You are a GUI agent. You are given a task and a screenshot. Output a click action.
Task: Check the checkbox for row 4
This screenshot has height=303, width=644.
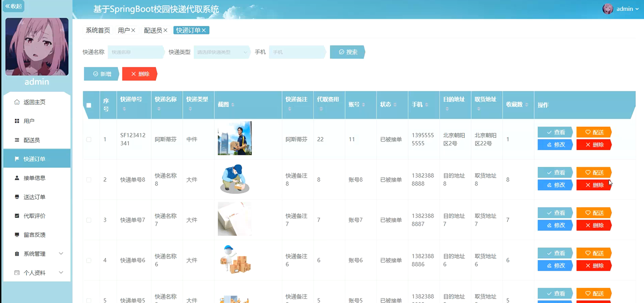[x=89, y=260]
